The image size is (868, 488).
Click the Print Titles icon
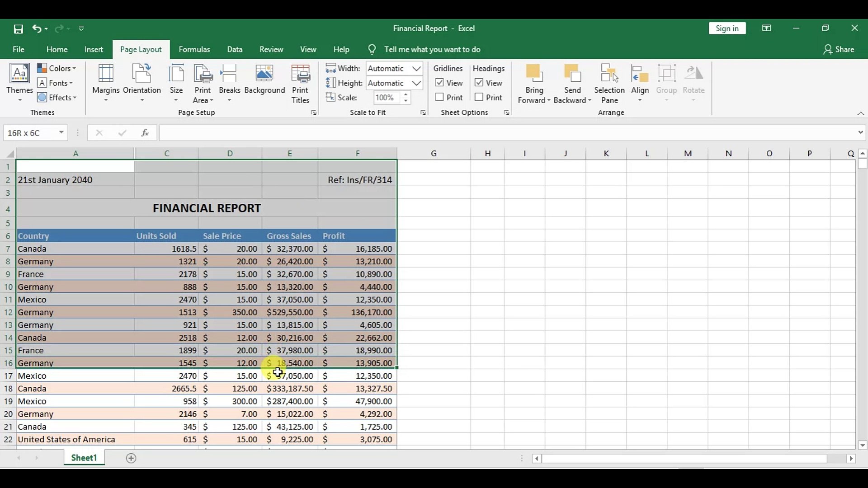[x=301, y=84]
